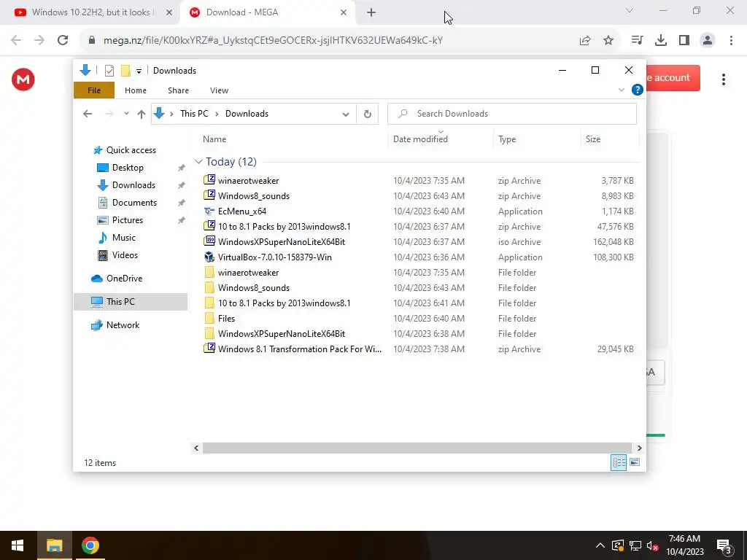Click the Search Downloads field

512,114
